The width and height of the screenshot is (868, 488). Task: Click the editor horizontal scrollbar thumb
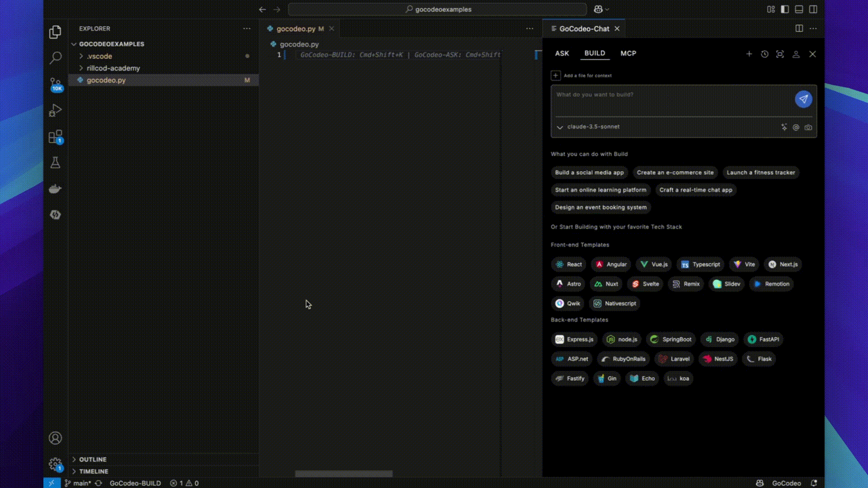[x=344, y=474]
